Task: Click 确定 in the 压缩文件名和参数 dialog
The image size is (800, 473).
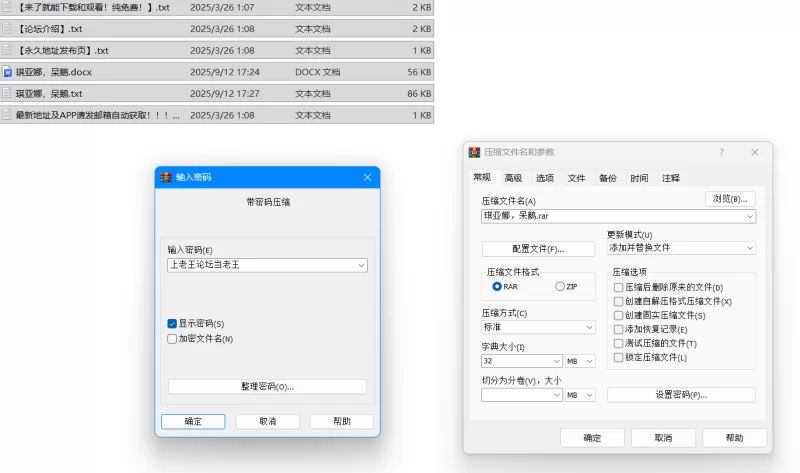Action: pos(592,438)
